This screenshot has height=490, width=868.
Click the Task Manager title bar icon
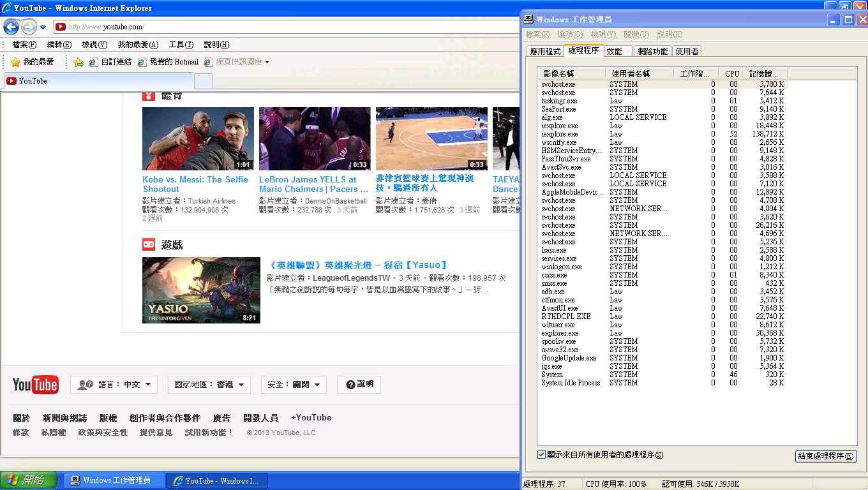[x=529, y=20]
